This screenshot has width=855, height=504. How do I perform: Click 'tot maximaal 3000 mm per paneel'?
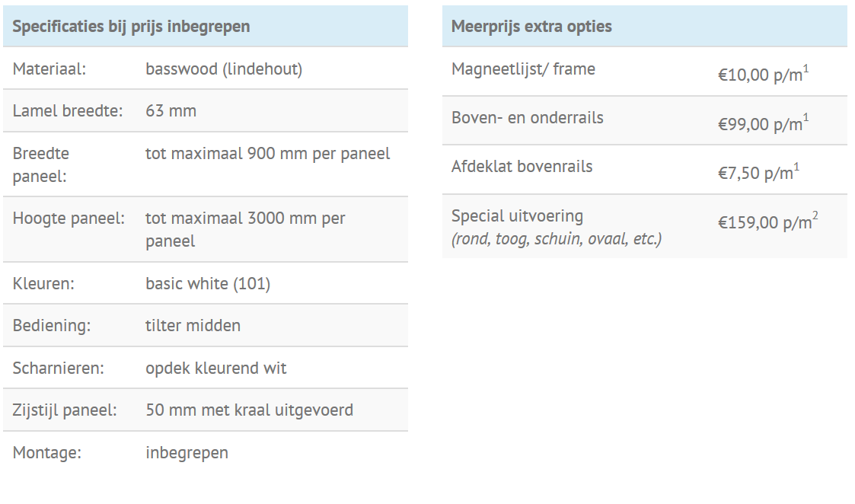click(245, 229)
